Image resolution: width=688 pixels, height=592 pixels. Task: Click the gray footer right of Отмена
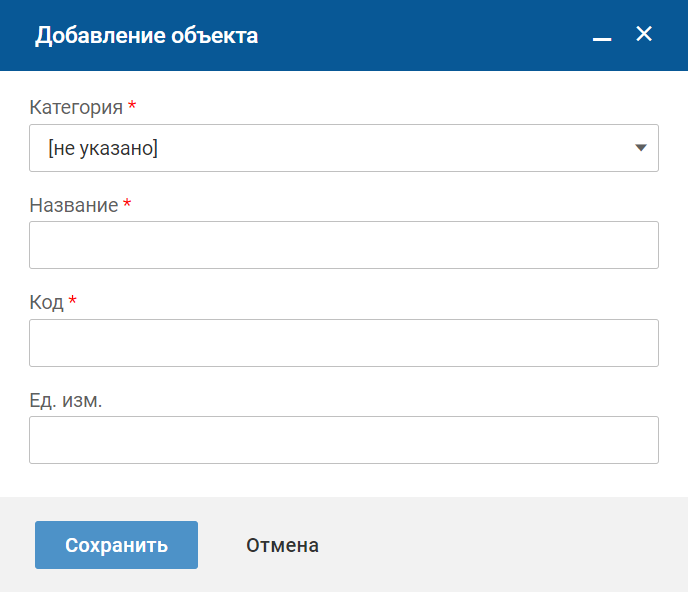(x=500, y=545)
